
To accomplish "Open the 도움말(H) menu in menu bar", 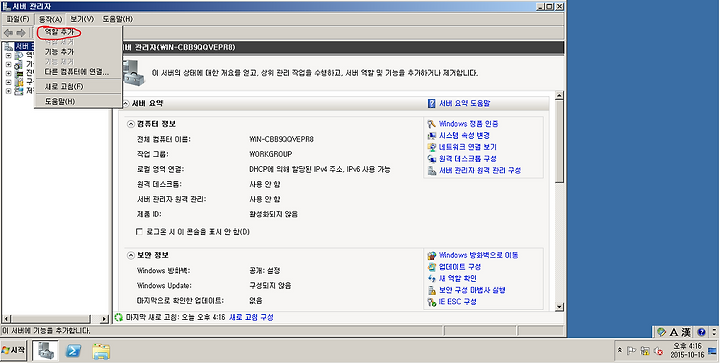I will click(x=118, y=19).
